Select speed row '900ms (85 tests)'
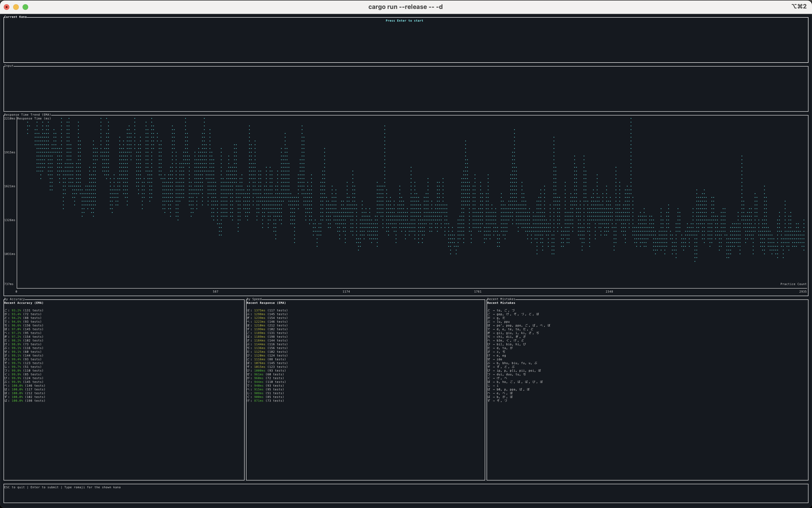The width and height of the screenshot is (812, 508). click(x=265, y=397)
